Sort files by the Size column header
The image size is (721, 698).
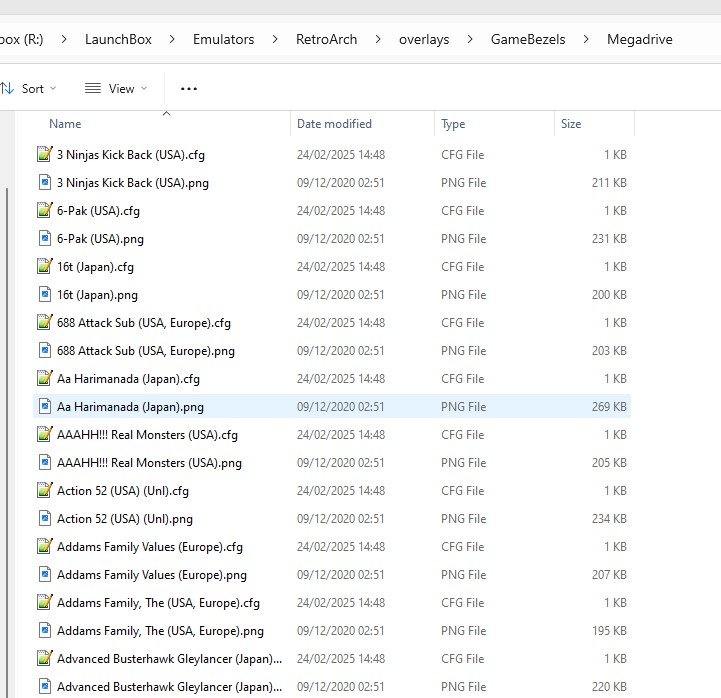[x=571, y=124]
